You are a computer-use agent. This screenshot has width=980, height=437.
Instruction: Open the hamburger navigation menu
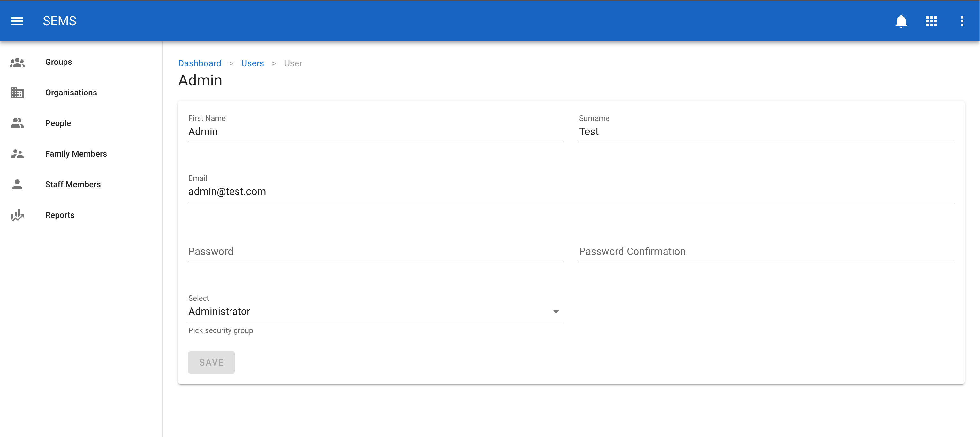[x=17, y=21]
